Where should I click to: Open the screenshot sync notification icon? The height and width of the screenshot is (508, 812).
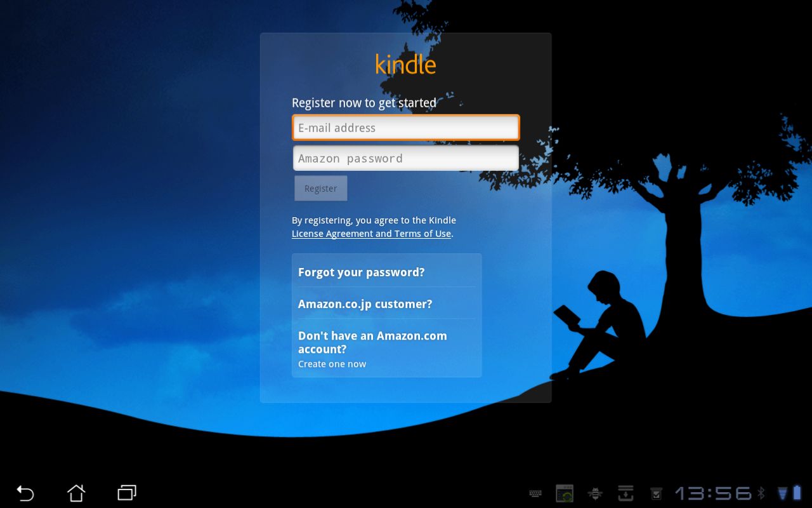[x=565, y=493]
